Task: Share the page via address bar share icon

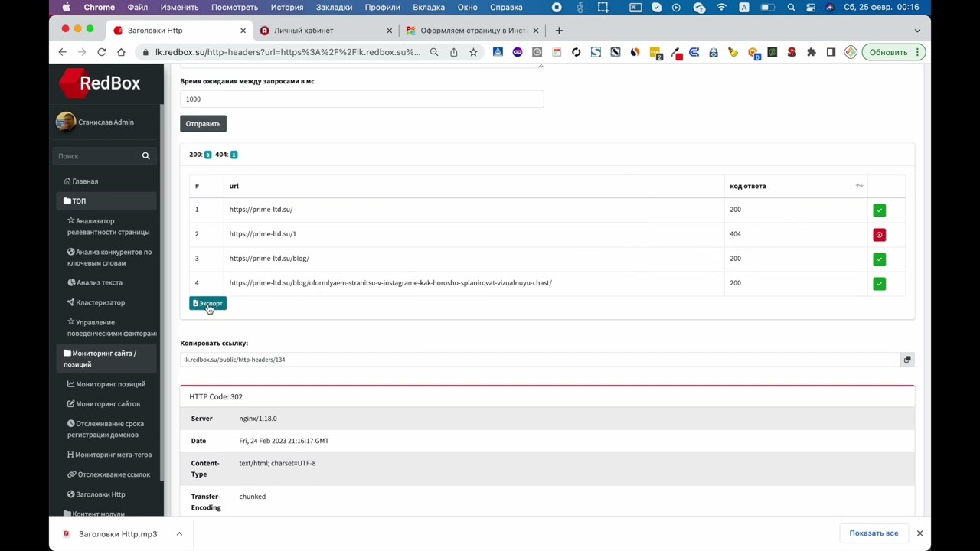Action: point(454,52)
